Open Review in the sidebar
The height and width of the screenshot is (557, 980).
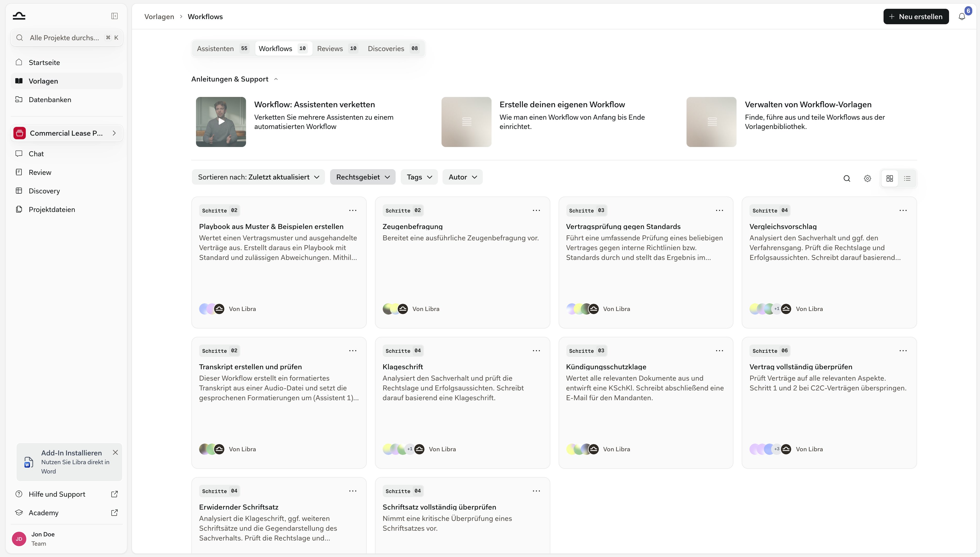[67, 173]
